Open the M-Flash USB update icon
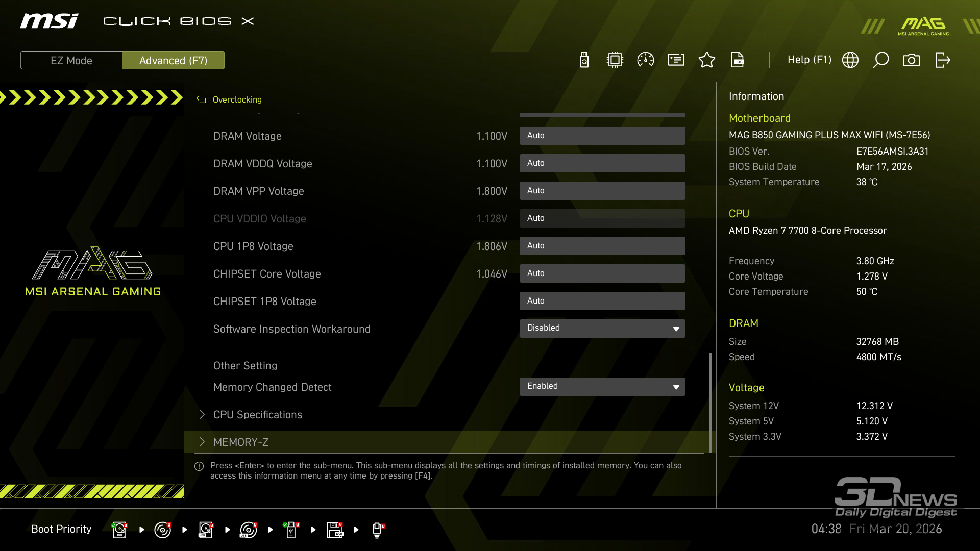 pos(584,60)
